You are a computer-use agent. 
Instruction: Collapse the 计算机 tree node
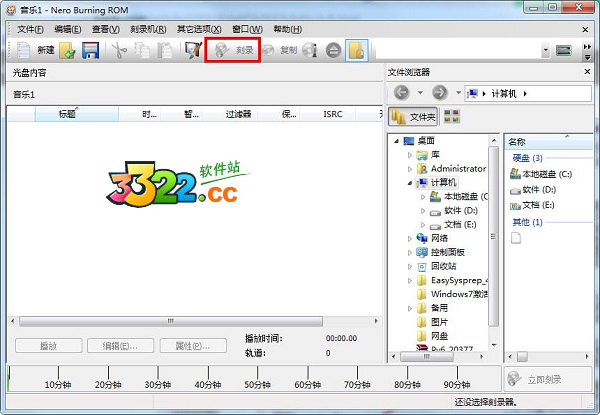(x=410, y=183)
